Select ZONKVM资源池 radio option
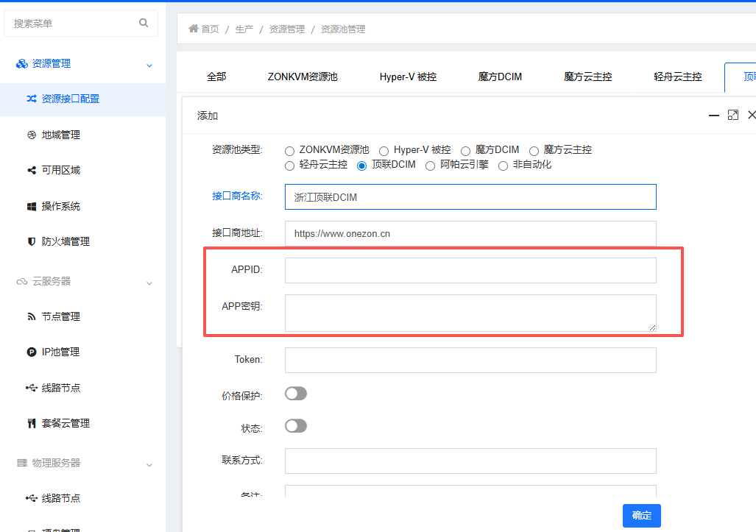This screenshot has width=756, height=532. (x=289, y=151)
